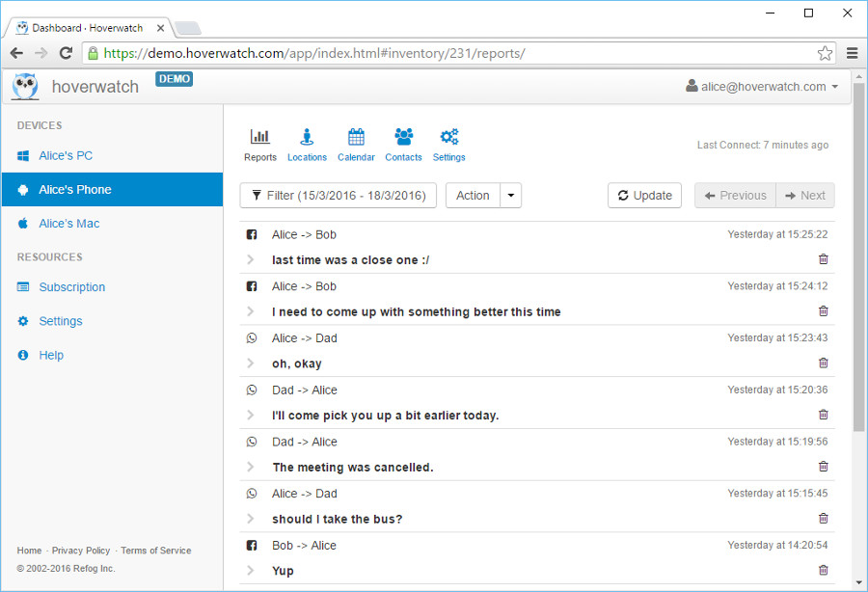868x592 pixels.
Task: Expand the 'oh, okay' message
Action: coord(250,363)
